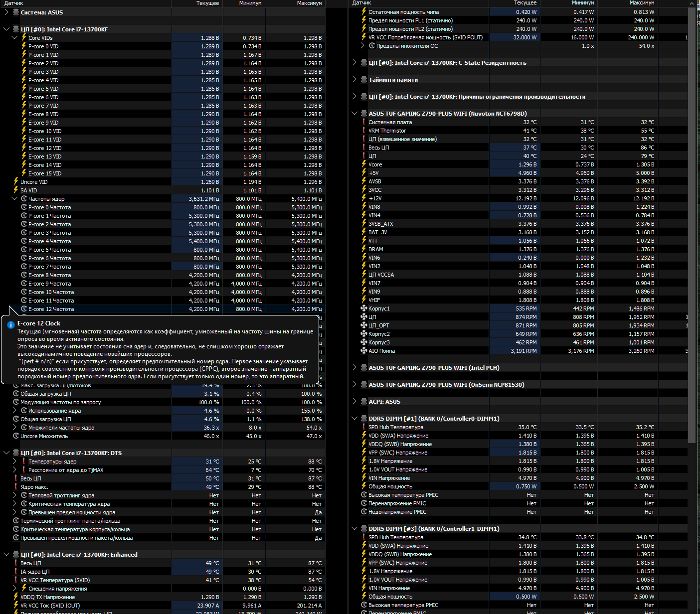The width and height of the screenshot is (700, 614).
Task: Expand the Тайминги памяти group
Action: coord(354,80)
